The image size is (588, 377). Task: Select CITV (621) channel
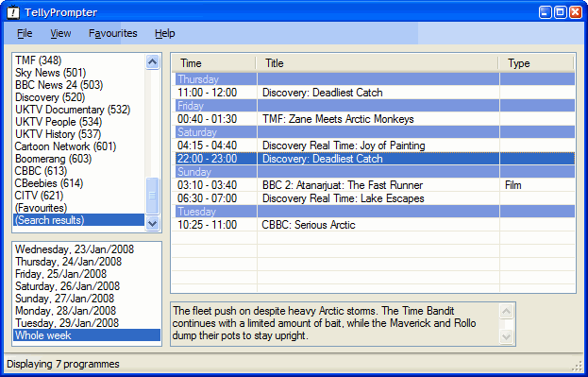click(78, 196)
